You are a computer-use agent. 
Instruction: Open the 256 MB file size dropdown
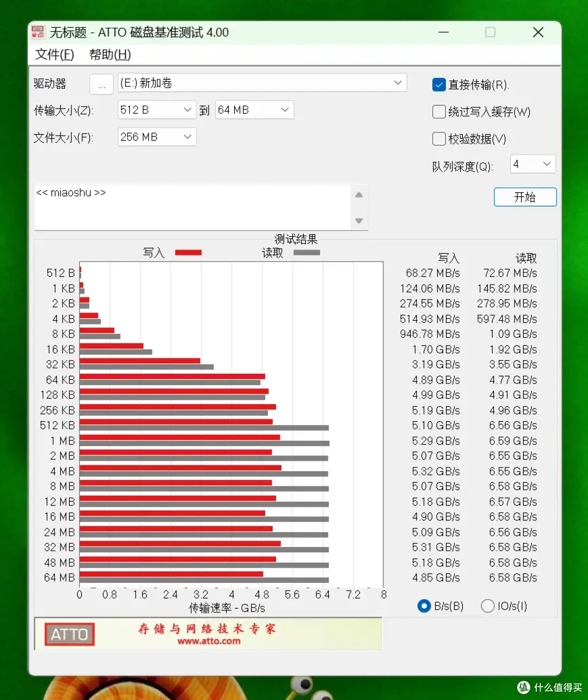click(x=157, y=137)
